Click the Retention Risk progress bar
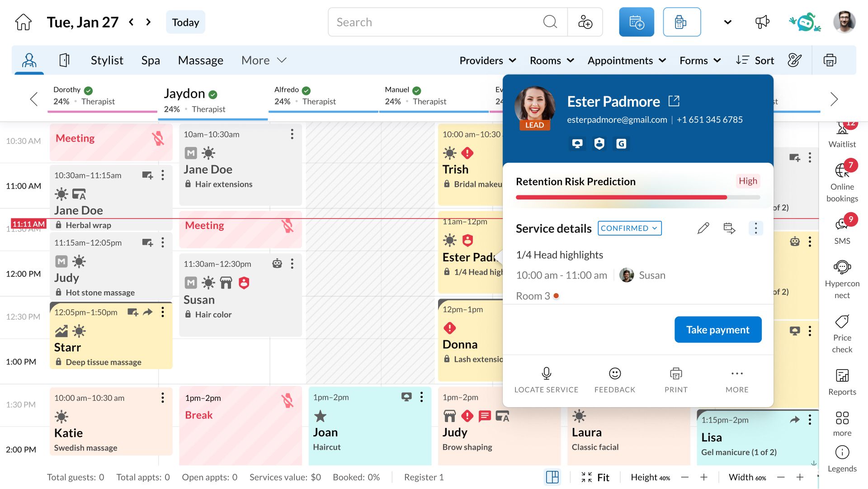 point(637,198)
